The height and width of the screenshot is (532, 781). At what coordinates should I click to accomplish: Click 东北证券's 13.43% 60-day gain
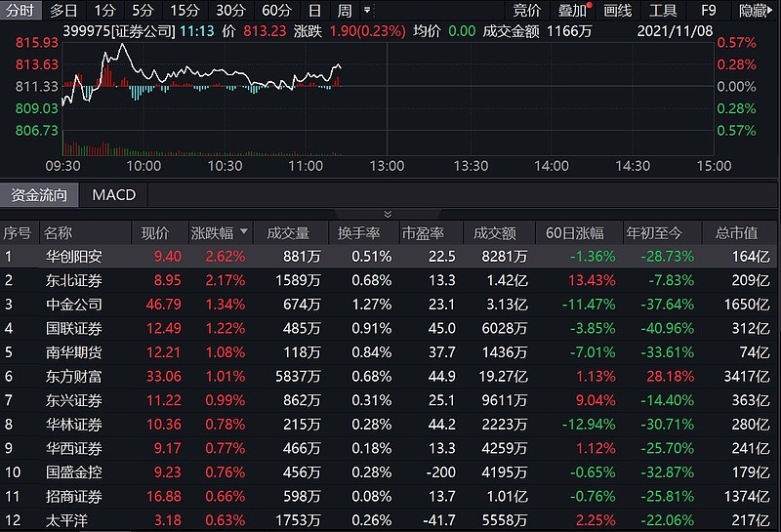coord(592,280)
